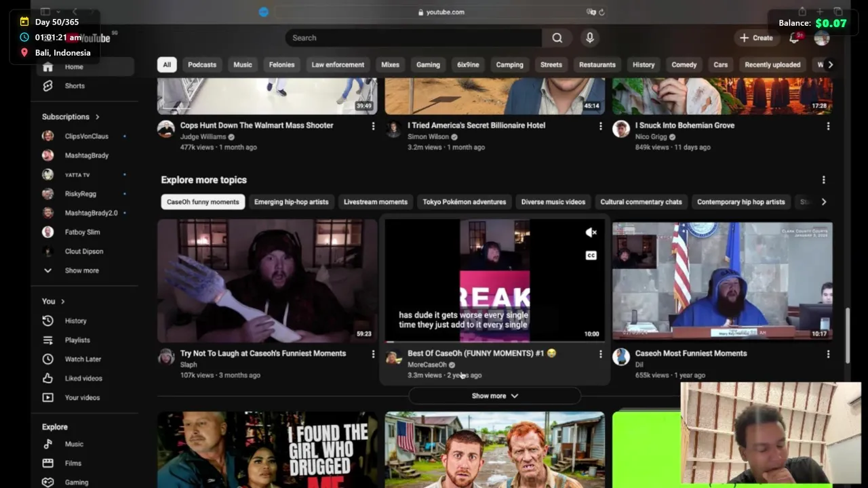Expand Subscriptions section chevron

(x=97, y=117)
